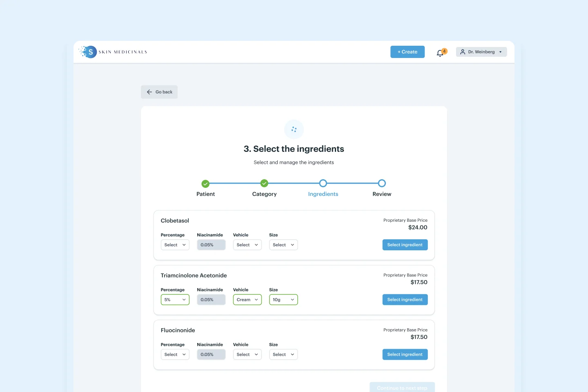This screenshot has width=588, height=392.
Task: Click the Ingredients step circle
Action: (323, 183)
